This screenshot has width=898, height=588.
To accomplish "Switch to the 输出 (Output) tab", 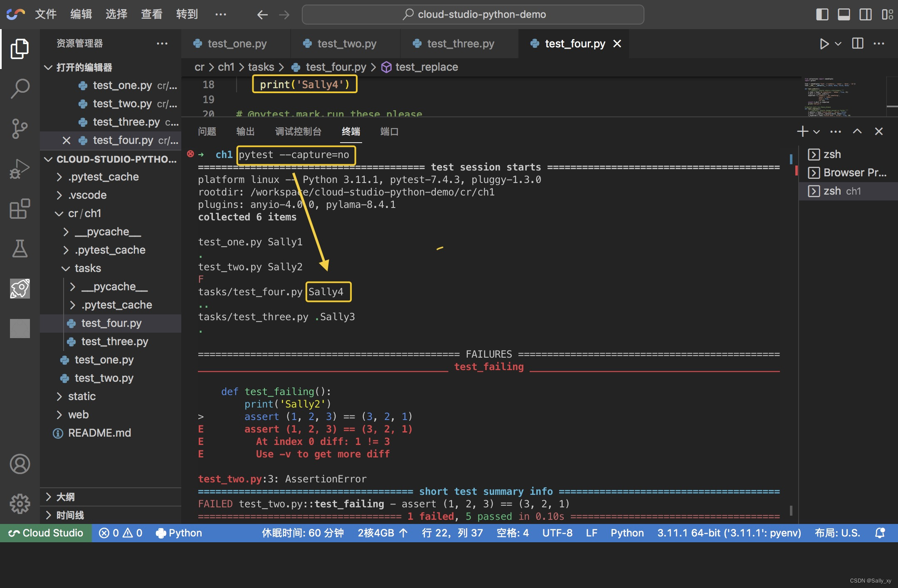I will [245, 131].
